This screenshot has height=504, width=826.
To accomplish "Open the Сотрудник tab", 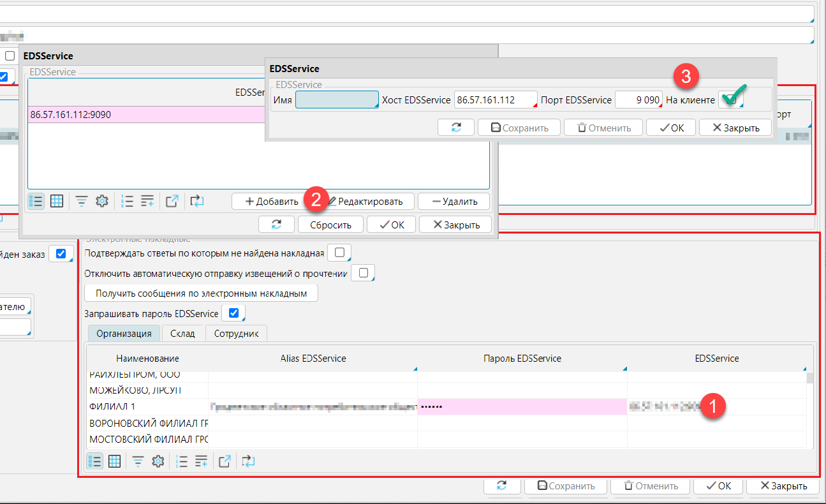I will (x=236, y=334).
